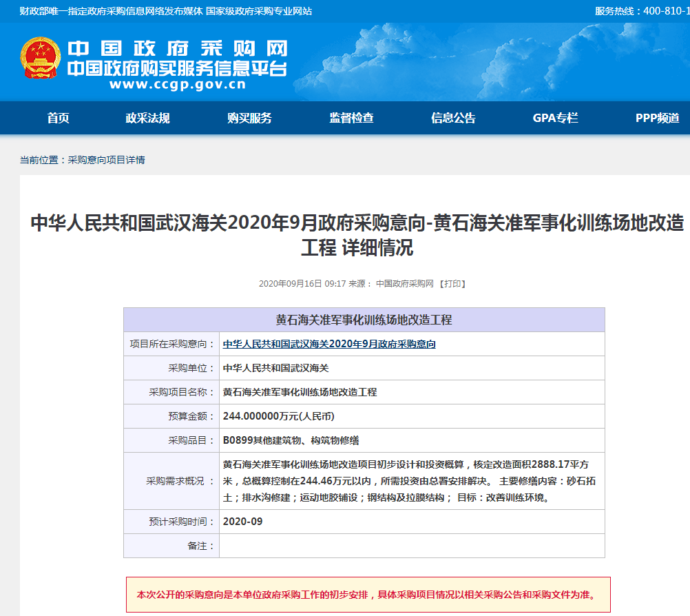690x616 pixels.
Task: Click the www.ccgp.gov.cn URL text
Action: (x=178, y=84)
